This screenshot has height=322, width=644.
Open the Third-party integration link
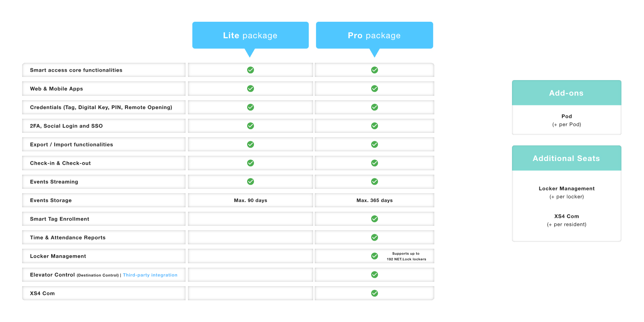pyautogui.click(x=150, y=275)
